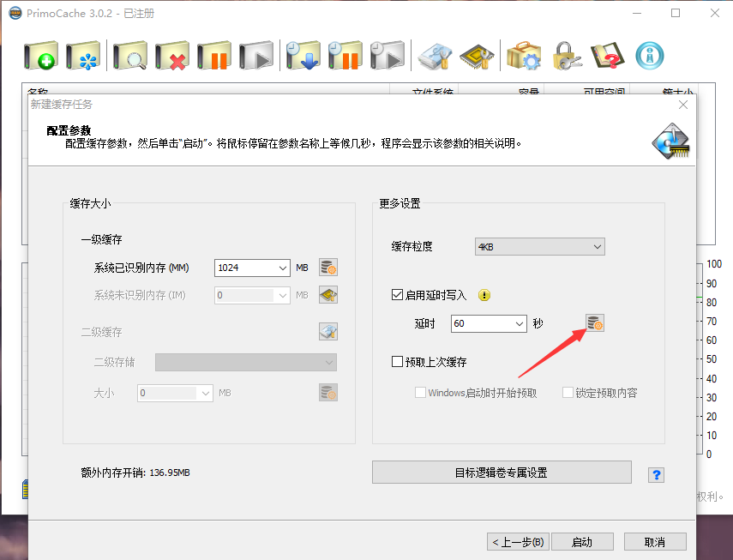The height and width of the screenshot is (560, 733).
Task: Click the disk tools icon in the 二级缓存 row
Action: 328,331
